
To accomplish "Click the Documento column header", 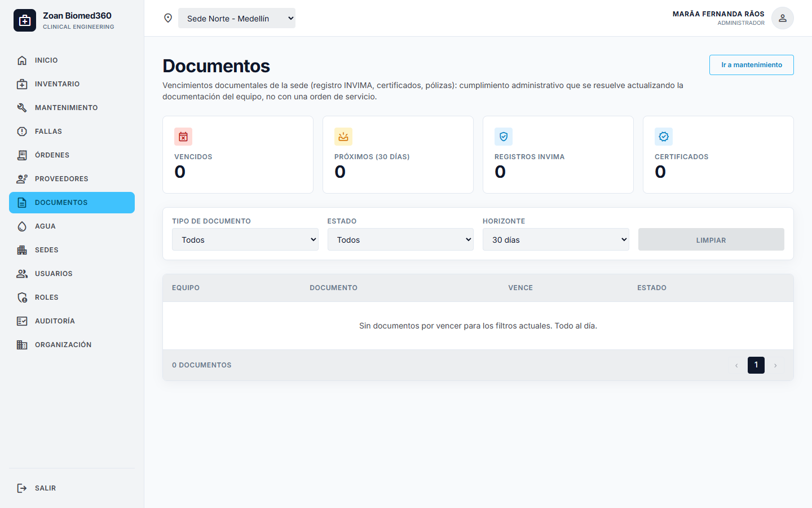I will click(x=333, y=288).
